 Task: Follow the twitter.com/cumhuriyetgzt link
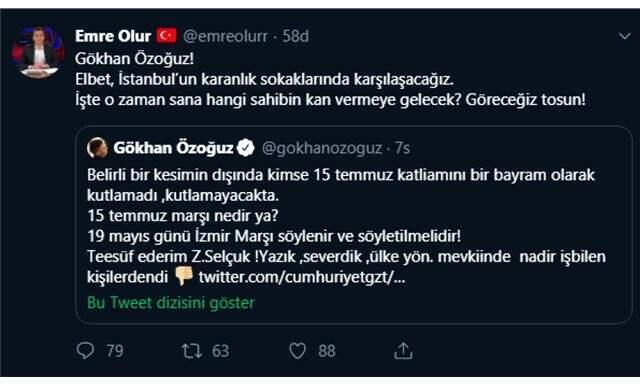(x=302, y=277)
